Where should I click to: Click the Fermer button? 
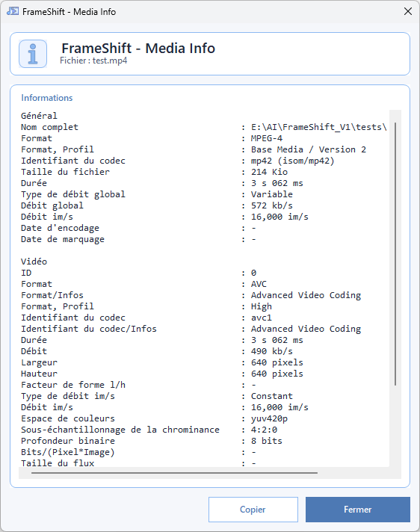357,510
